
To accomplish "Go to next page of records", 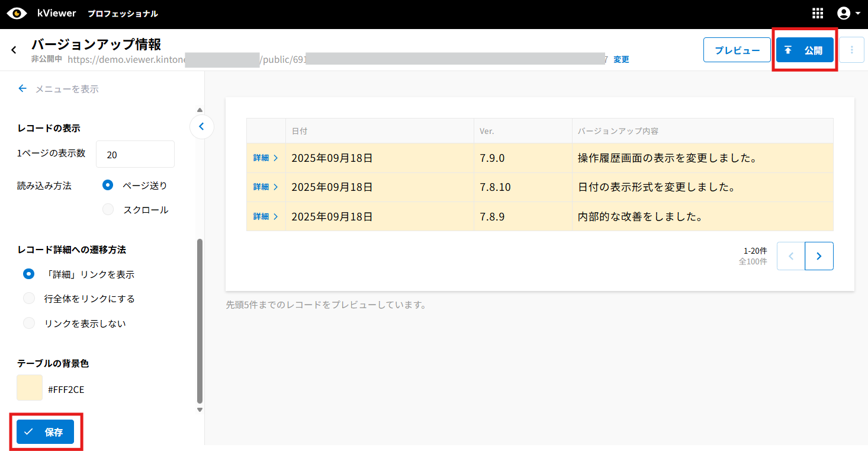I will coord(819,256).
